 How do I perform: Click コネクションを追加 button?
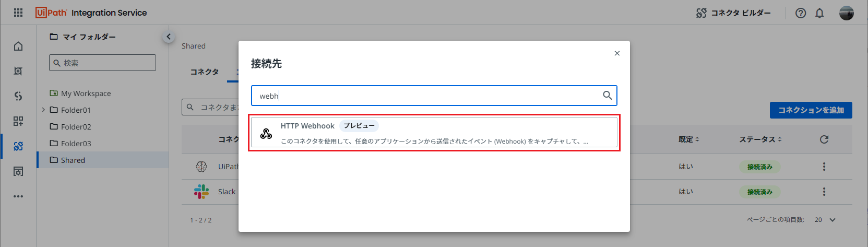click(x=811, y=110)
